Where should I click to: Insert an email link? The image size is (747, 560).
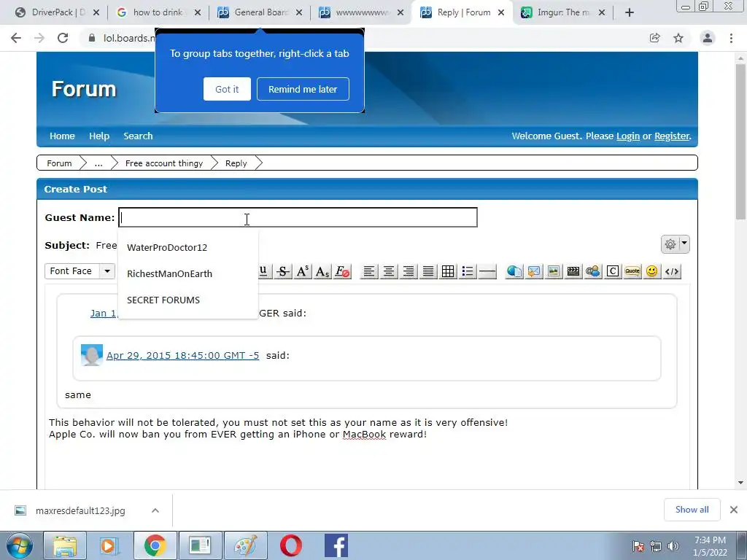click(x=534, y=271)
